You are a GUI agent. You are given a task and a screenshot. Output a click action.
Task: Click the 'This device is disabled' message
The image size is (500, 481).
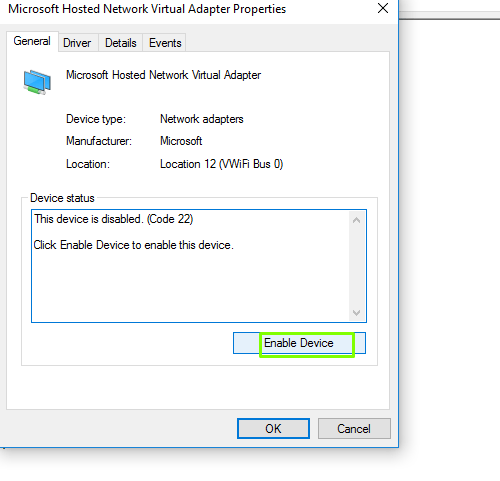114,219
